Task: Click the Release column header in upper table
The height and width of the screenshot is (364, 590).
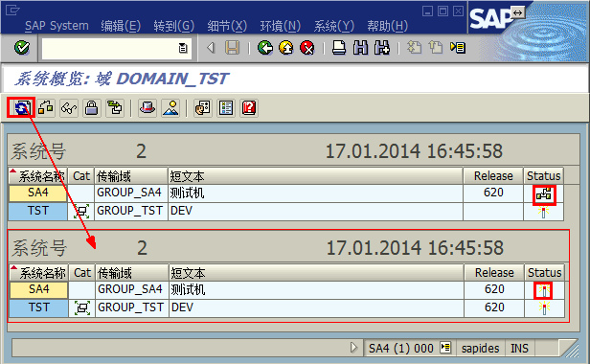Action: pyautogui.click(x=493, y=176)
